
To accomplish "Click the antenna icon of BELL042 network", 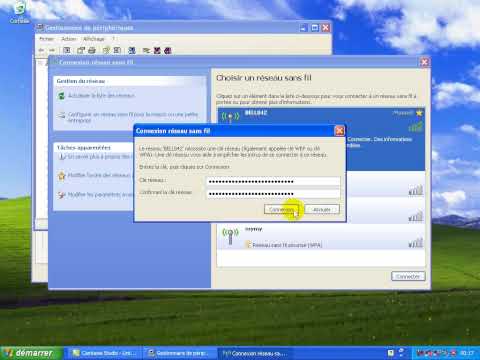I will (x=230, y=117).
